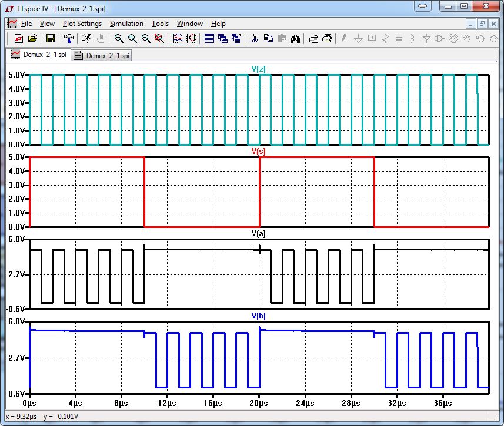Click the Open file folder icon
Viewport: 504px width, 426px height.
(x=32, y=39)
